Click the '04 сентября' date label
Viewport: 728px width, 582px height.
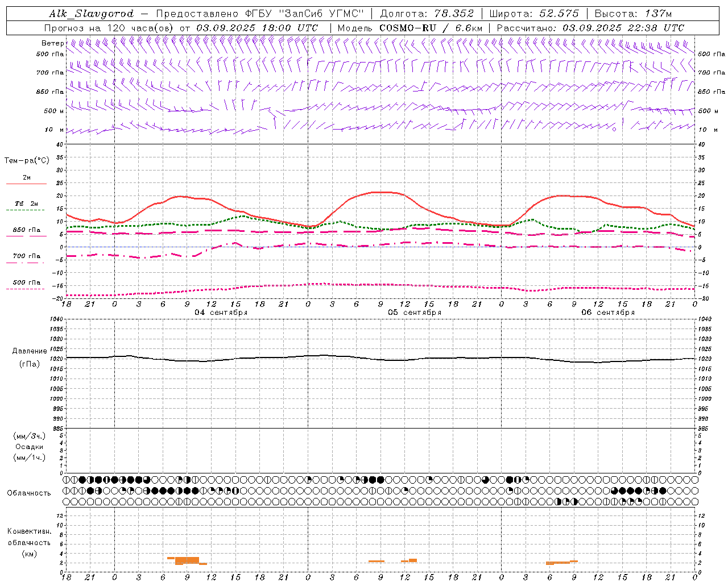pyautogui.click(x=221, y=312)
